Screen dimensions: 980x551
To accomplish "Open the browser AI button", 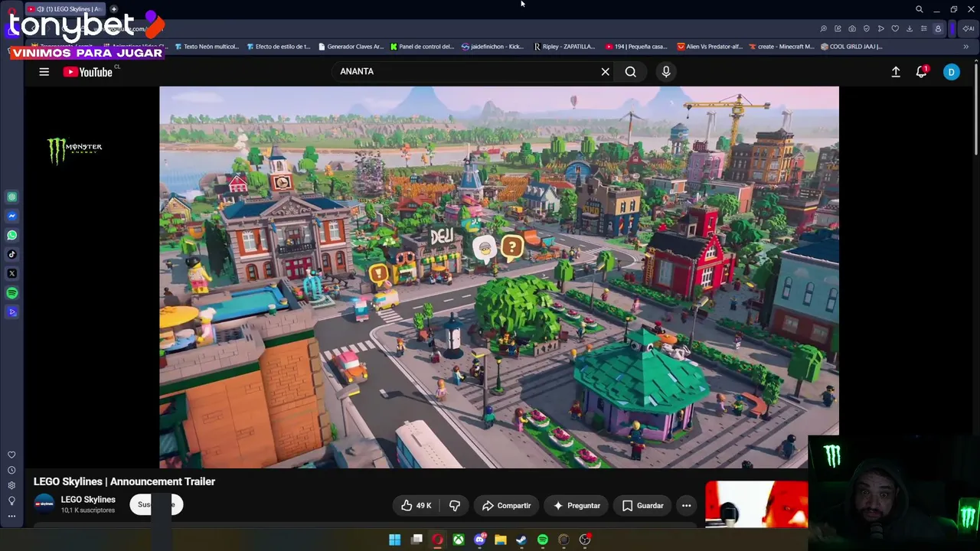I will pyautogui.click(x=969, y=29).
